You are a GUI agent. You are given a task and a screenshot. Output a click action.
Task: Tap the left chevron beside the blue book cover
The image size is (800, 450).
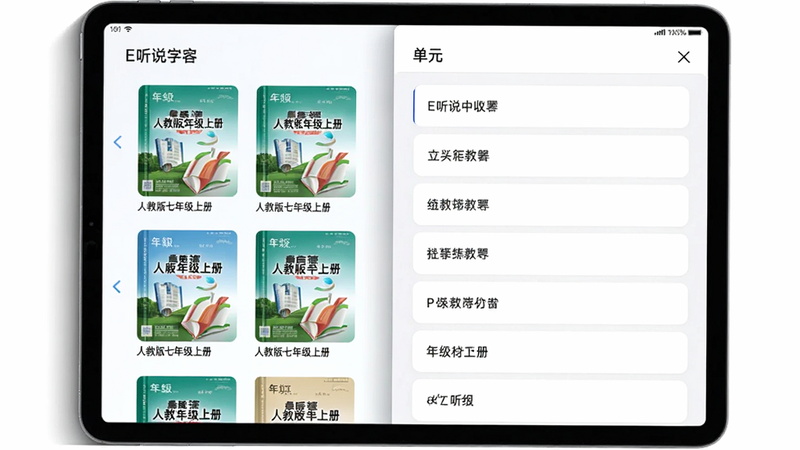(x=117, y=287)
